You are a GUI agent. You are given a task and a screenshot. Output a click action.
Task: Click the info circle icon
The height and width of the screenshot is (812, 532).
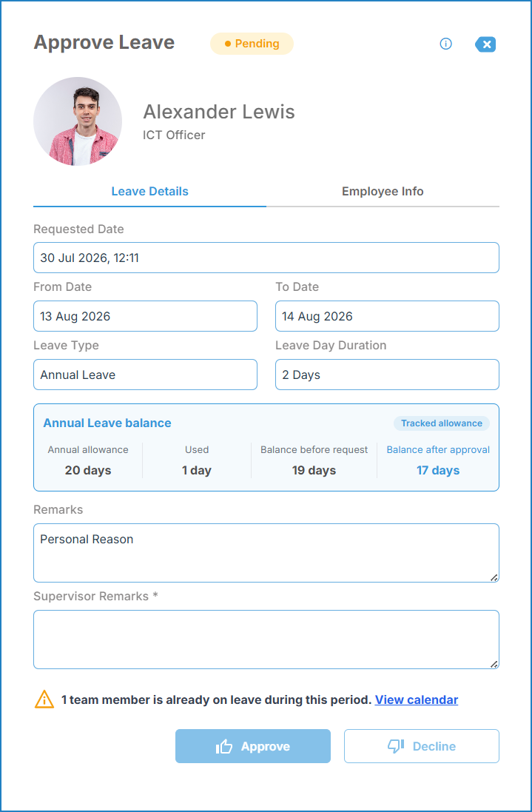pos(445,44)
